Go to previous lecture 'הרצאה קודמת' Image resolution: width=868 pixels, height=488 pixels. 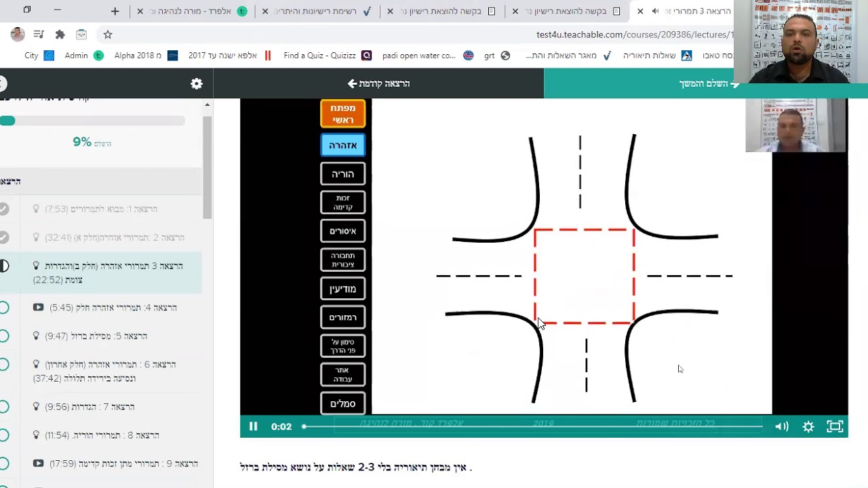[x=378, y=83]
